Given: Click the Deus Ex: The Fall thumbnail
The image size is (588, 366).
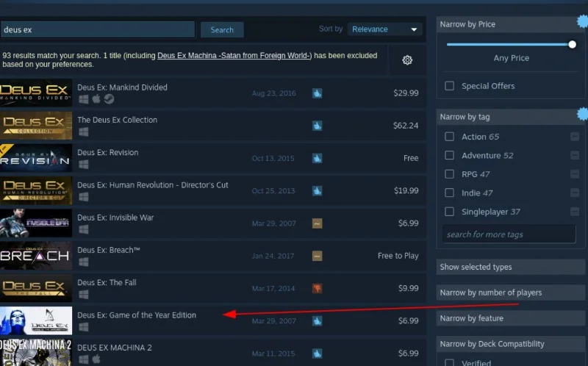Looking at the screenshot, I should 36,288.
